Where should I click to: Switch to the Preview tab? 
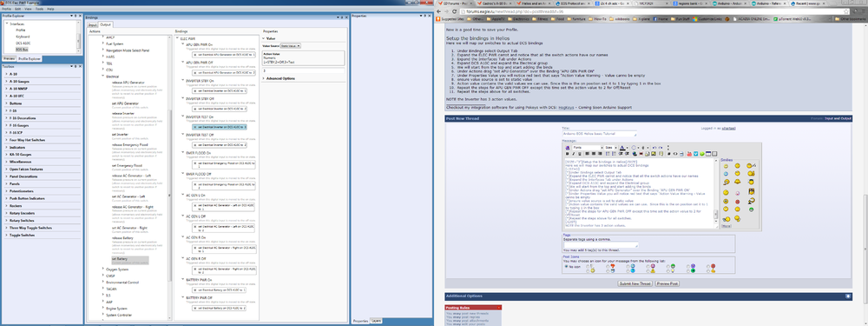[9, 58]
